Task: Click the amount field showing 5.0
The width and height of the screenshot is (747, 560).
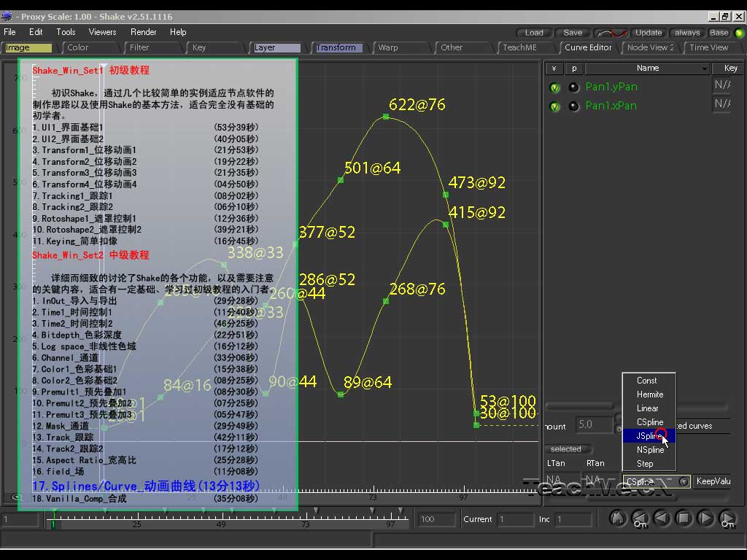Action: (x=594, y=424)
